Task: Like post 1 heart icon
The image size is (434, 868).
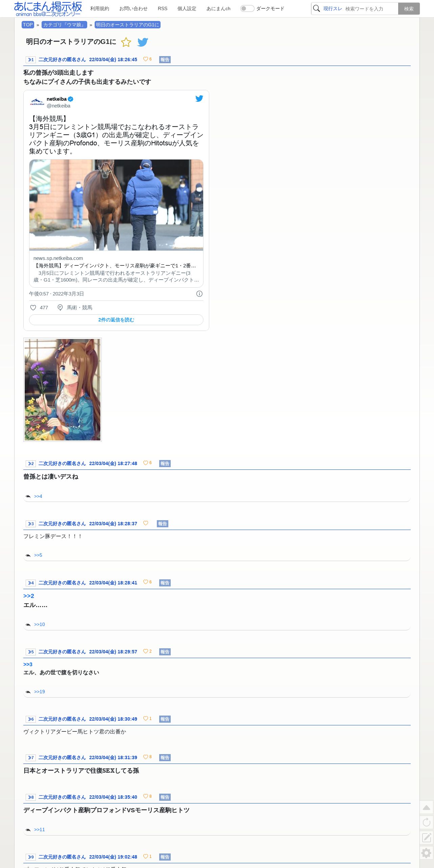Action: [146, 59]
